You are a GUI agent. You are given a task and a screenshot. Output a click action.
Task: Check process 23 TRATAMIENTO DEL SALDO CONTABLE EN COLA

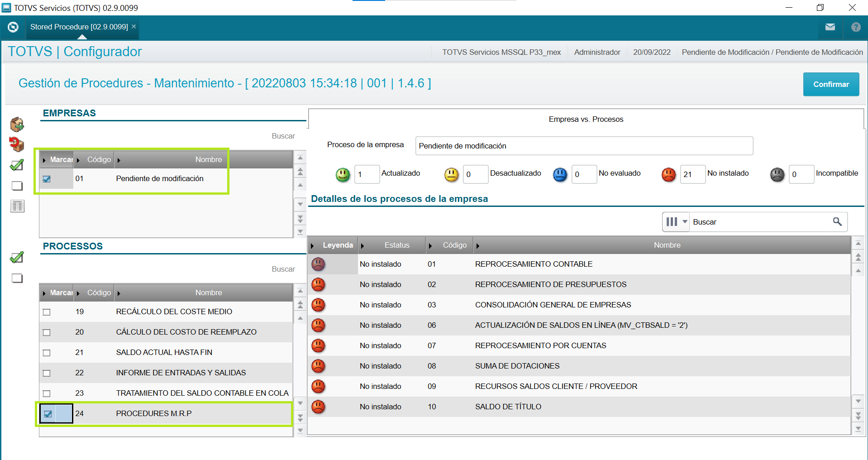pyautogui.click(x=47, y=393)
